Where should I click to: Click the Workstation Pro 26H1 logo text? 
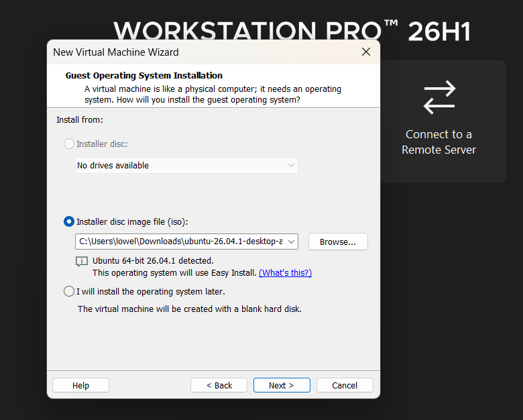pyautogui.click(x=292, y=31)
